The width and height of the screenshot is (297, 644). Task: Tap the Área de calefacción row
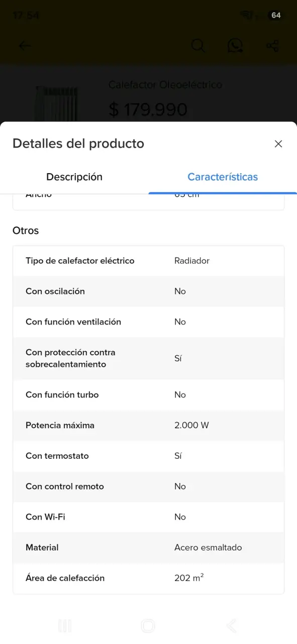(x=148, y=578)
